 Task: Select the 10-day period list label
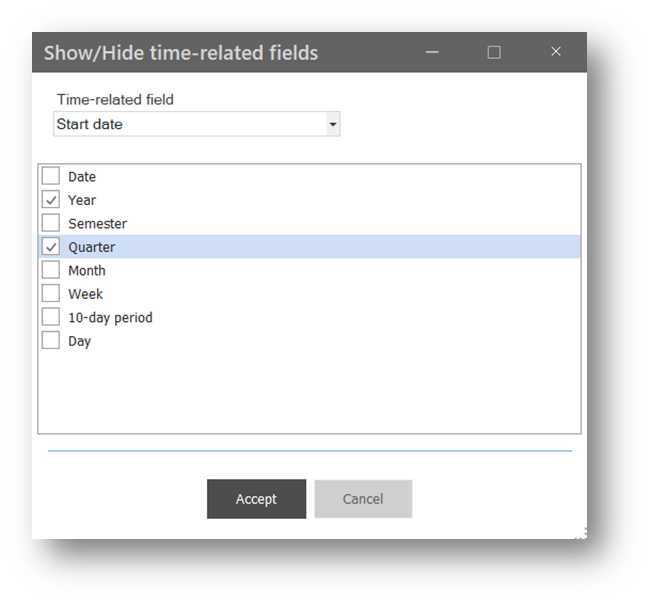click(110, 318)
